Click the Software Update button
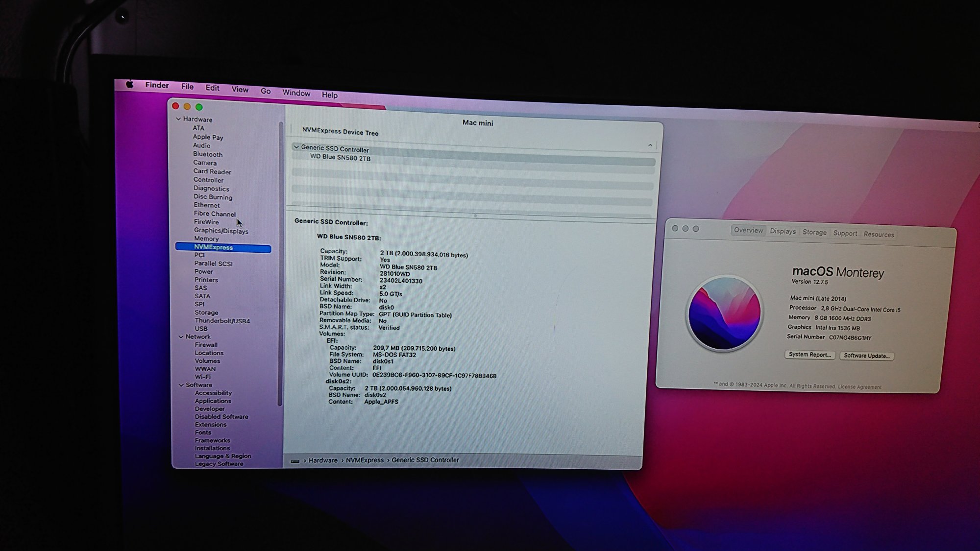The height and width of the screenshot is (551, 980). click(866, 356)
